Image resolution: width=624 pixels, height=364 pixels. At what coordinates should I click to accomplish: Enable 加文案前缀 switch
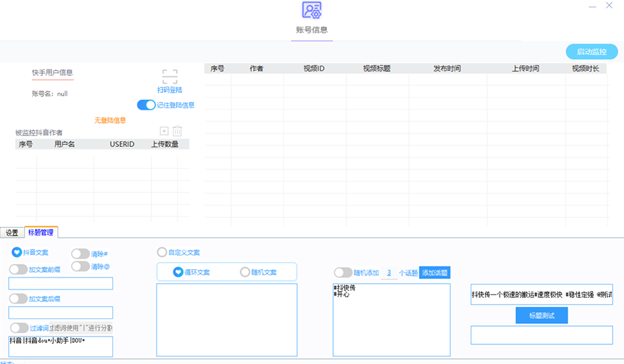[18, 269]
